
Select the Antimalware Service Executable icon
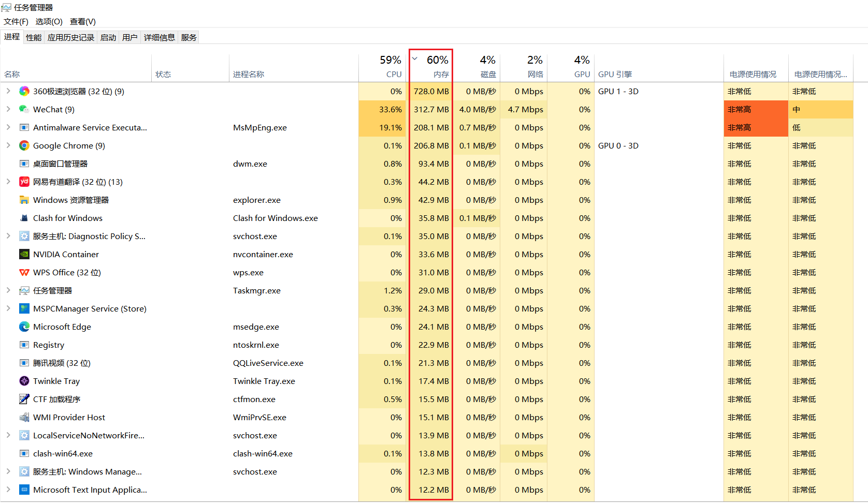click(24, 128)
